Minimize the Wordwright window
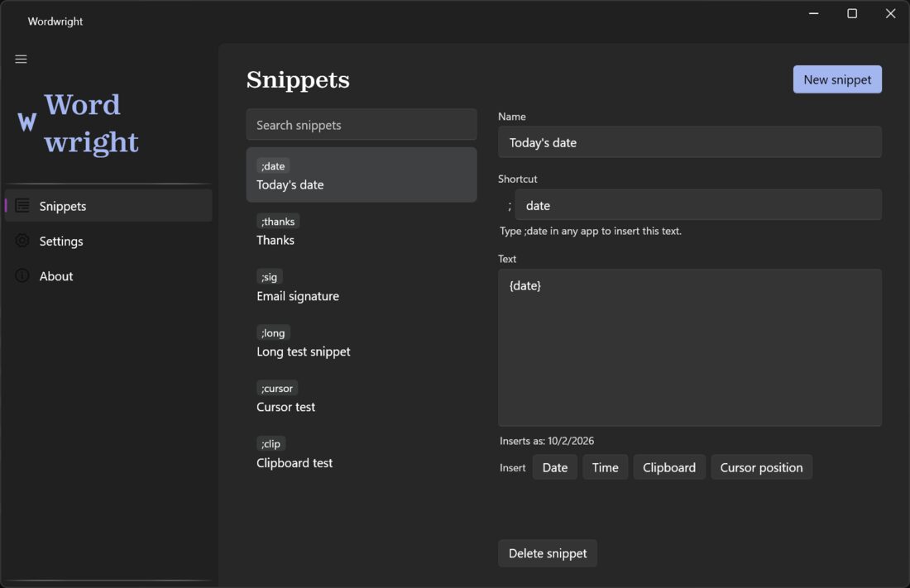910x588 pixels. point(814,13)
